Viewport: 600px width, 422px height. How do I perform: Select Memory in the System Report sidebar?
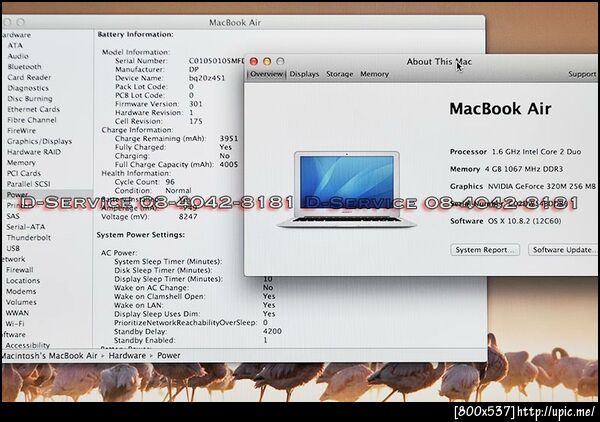[21, 163]
